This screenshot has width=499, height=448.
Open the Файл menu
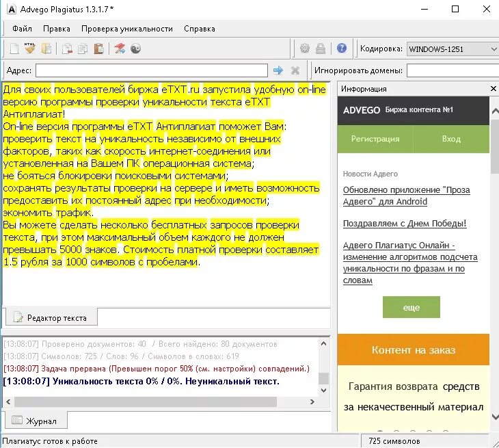pyautogui.click(x=22, y=29)
